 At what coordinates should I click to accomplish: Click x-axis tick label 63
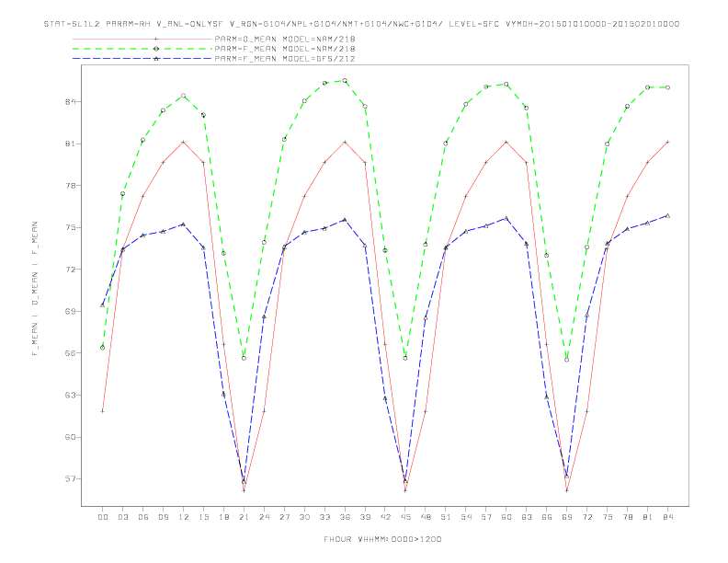click(527, 517)
